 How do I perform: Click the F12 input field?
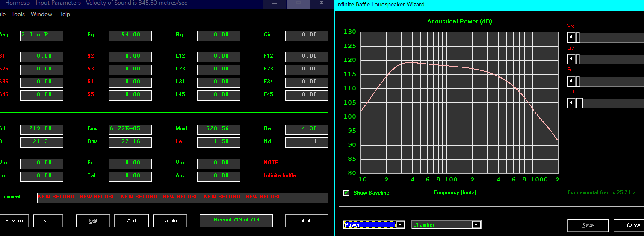(307, 57)
